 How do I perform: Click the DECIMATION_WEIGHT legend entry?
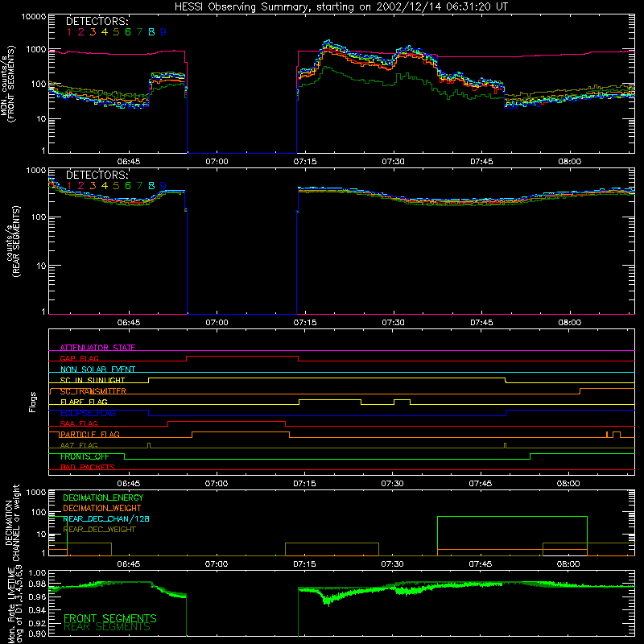click(x=102, y=508)
